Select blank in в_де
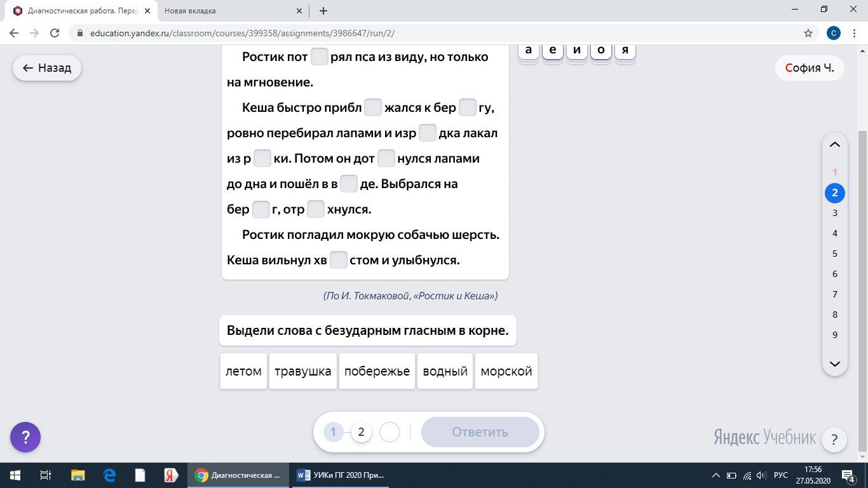 [x=349, y=184]
